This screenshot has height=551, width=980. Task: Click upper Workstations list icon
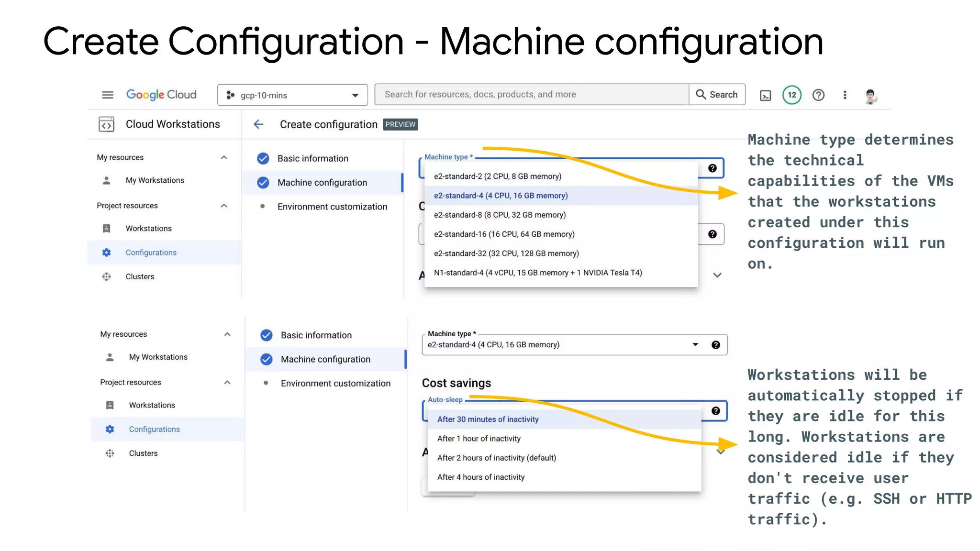point(107,229)
